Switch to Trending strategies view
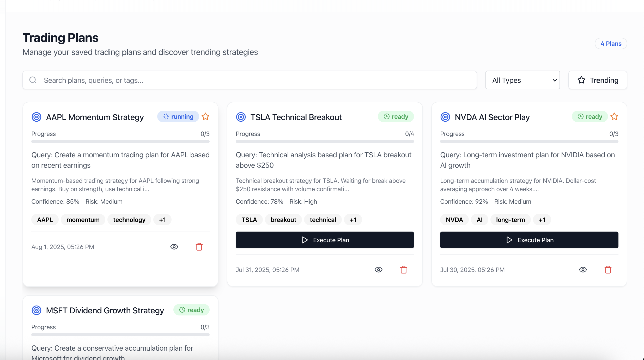The width and height of the screenshot is (644, 360). click(598, 80)
